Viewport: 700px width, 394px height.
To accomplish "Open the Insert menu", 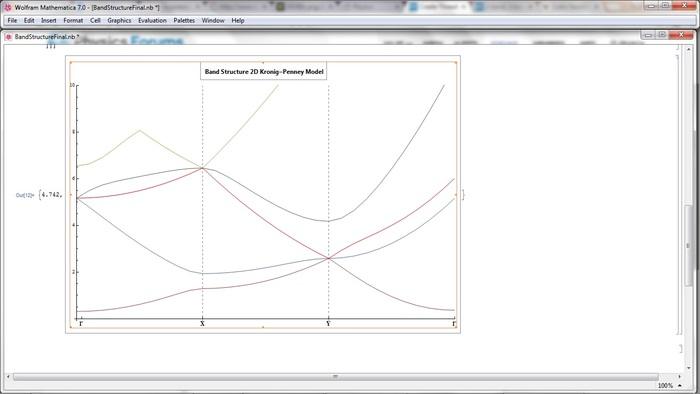I will (49, 21).
